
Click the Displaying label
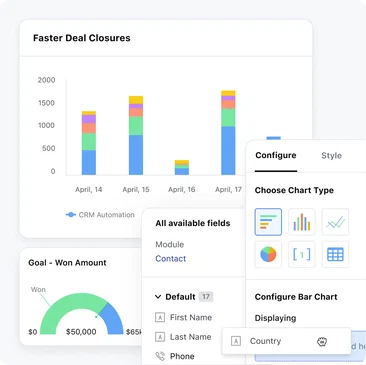pyautogui.click(x=275, y=318)
